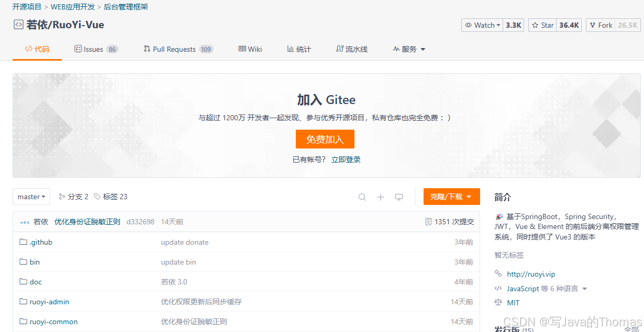The image size is (644, 332).
Task: Open the 流水线 tab
Action: 352,49
